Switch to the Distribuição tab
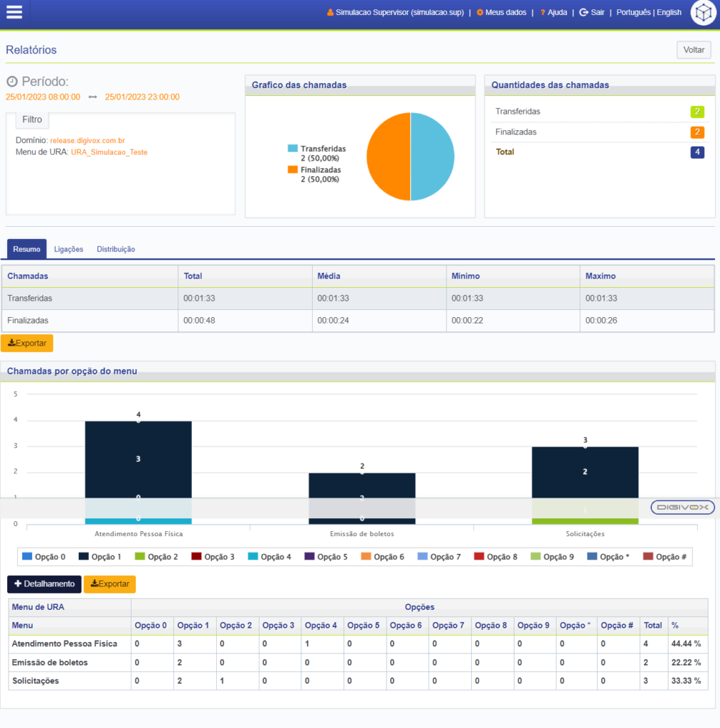 (116, 249)
